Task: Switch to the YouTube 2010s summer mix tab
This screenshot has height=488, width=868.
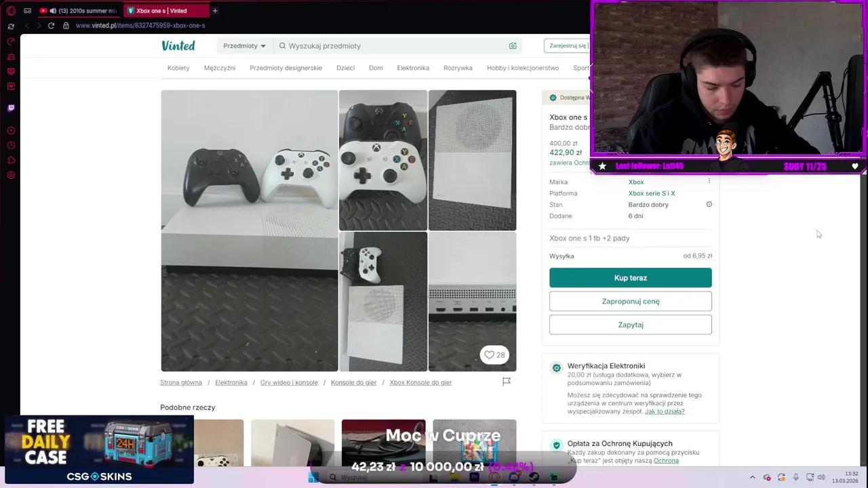Action: pos(78,11)
